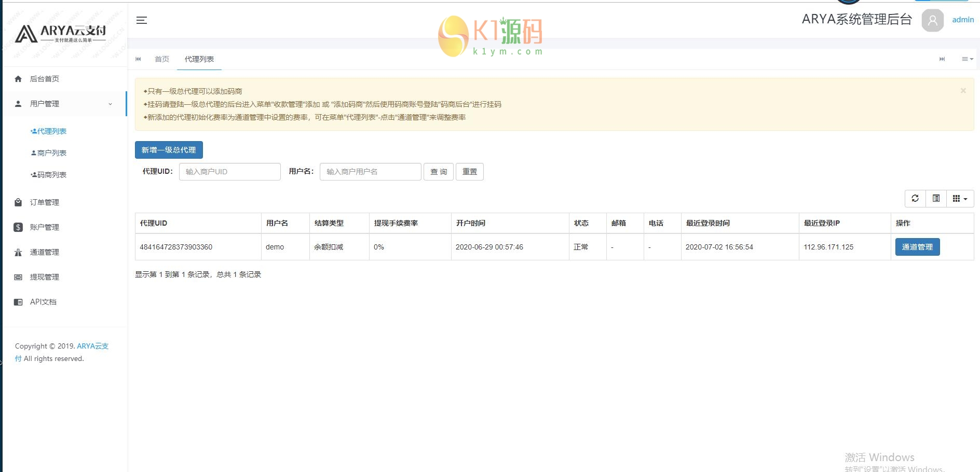Viewport: 980px width, 472px height.
Task: Open 通道管理 sidebar menu
Action: pyautogui.click(x=45, y=252)
